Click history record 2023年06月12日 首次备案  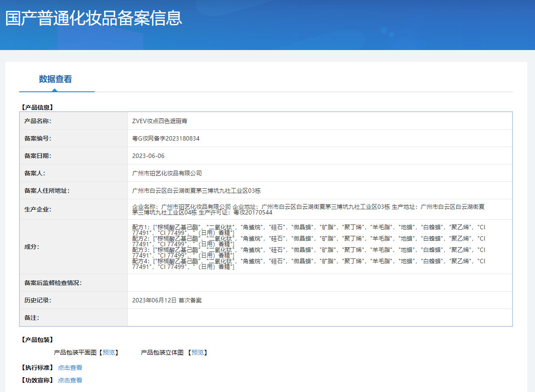167,300
